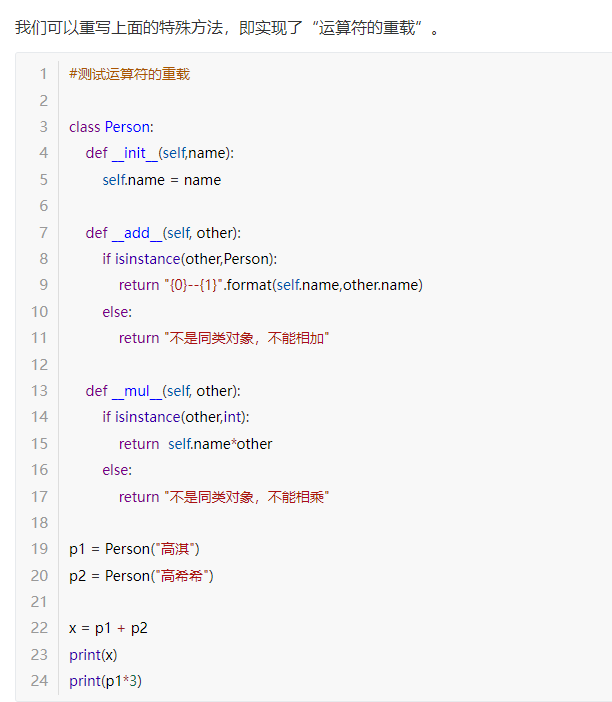Click the __add__ method definition
Viewport: 612px width, 702px height.
pos(163,233)
